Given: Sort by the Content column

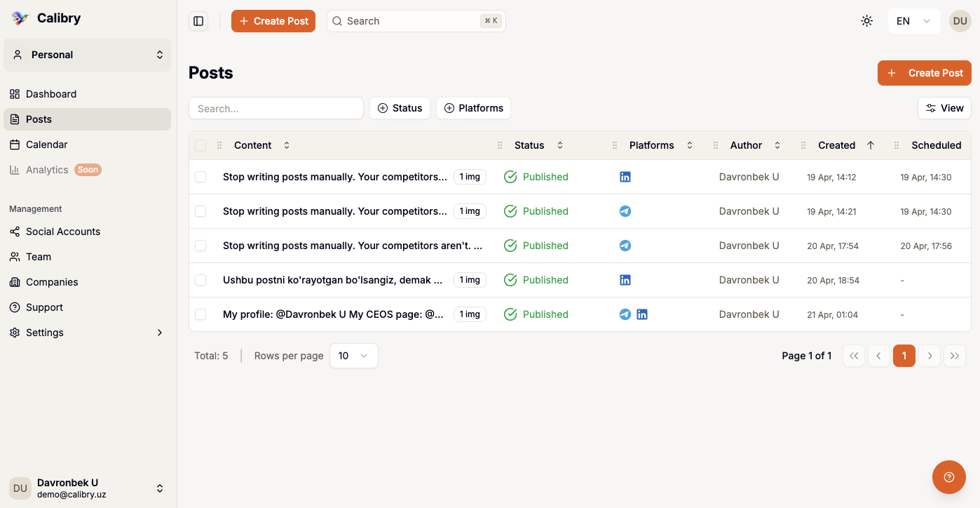Looking at the screenshot, I should [x=261, y=145].
